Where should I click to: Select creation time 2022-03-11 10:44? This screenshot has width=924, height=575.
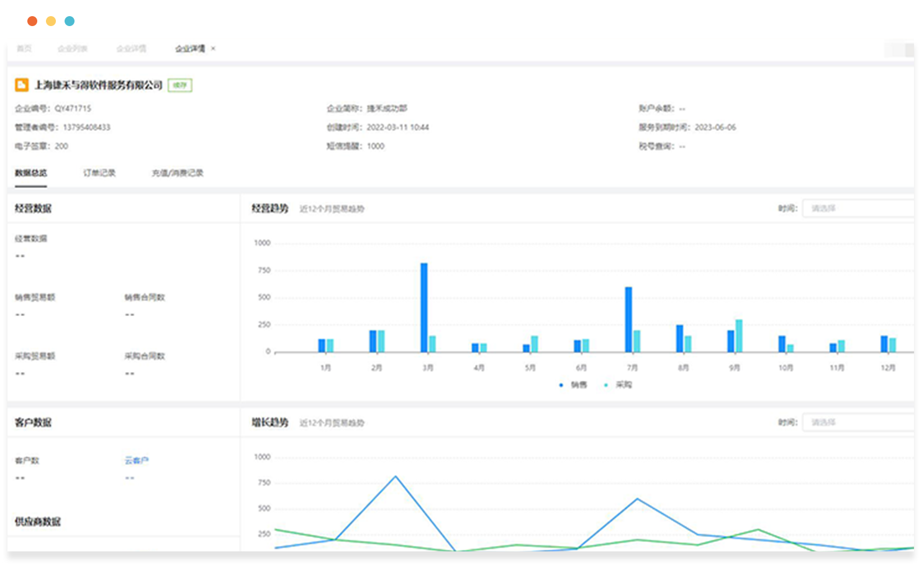[x=397, y=127]
